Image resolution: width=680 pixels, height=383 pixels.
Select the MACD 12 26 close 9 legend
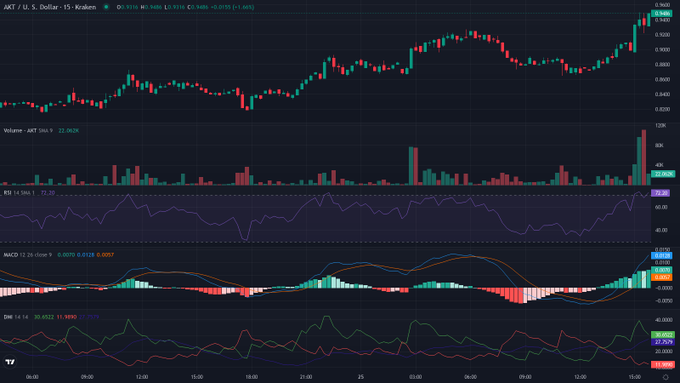click(27, 255)
